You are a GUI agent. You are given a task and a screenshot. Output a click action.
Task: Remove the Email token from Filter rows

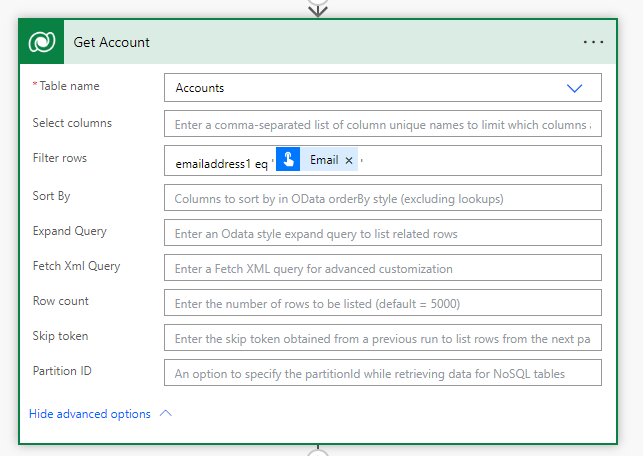coord(349,160)
